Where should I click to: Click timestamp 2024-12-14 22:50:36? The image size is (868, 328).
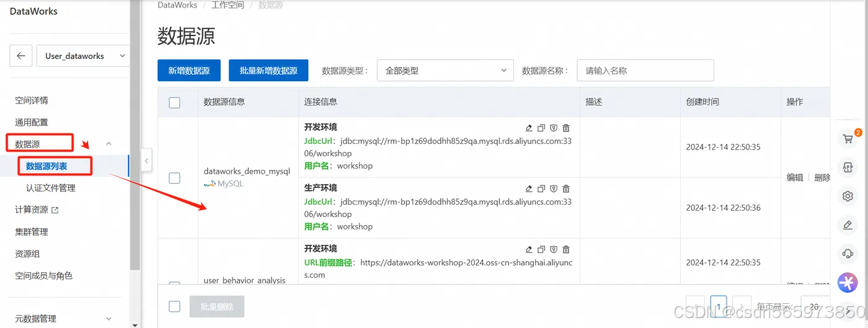click(723, 208)
